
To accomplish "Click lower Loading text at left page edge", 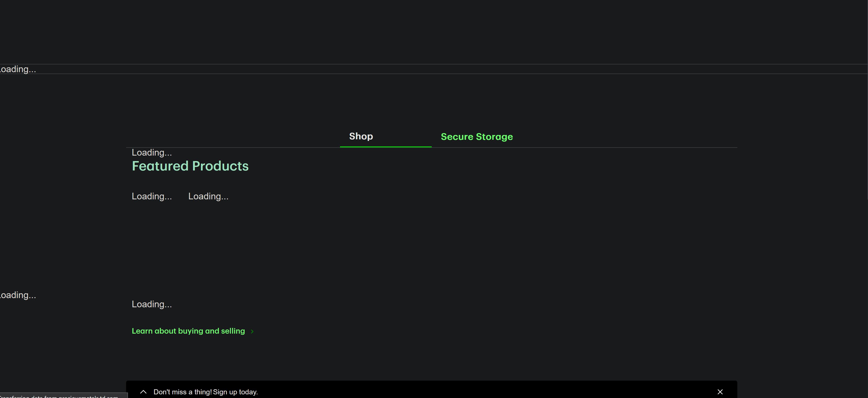I will click(x=18, y=295).
